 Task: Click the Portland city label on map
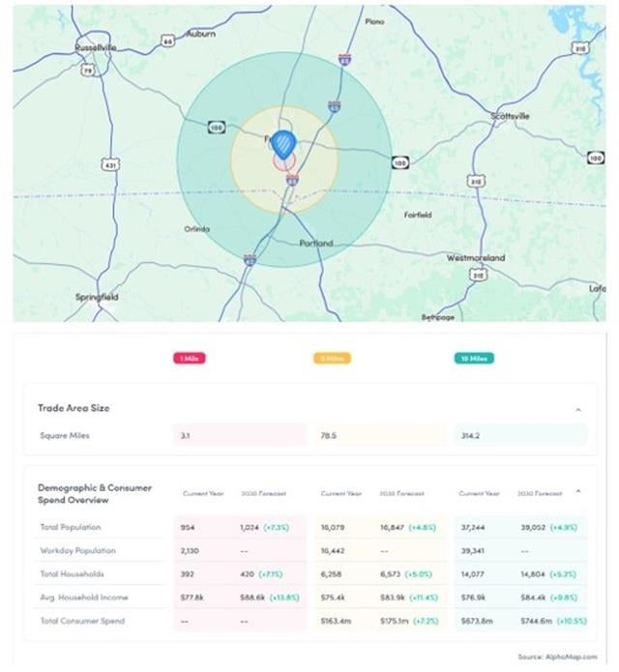click(316, 243)
